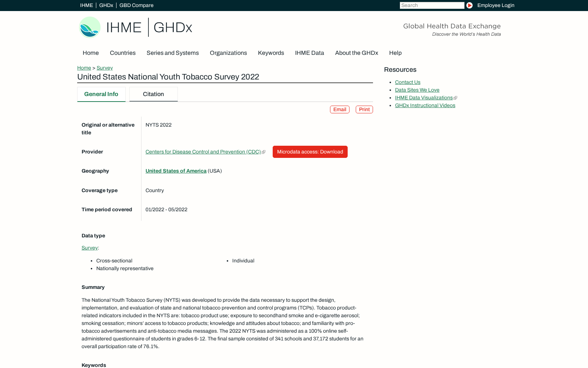Open the GHDx link in the top bar

pos(106,5)
